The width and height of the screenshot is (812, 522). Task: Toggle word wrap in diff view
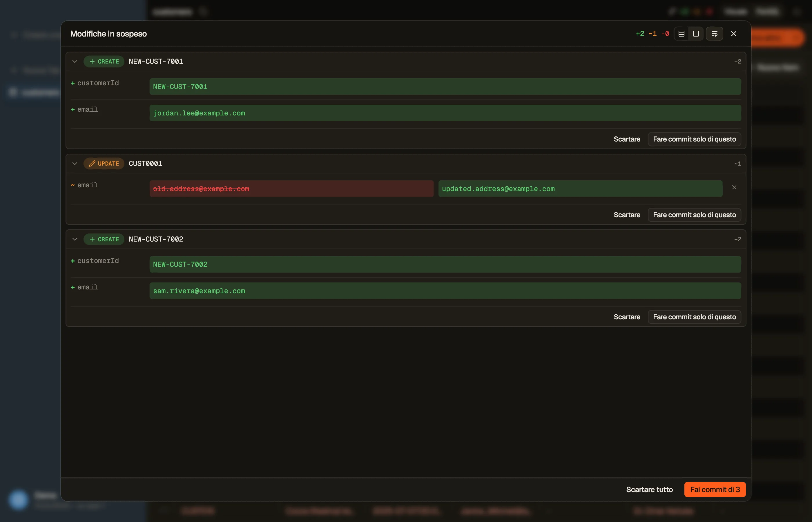point(714,34)
